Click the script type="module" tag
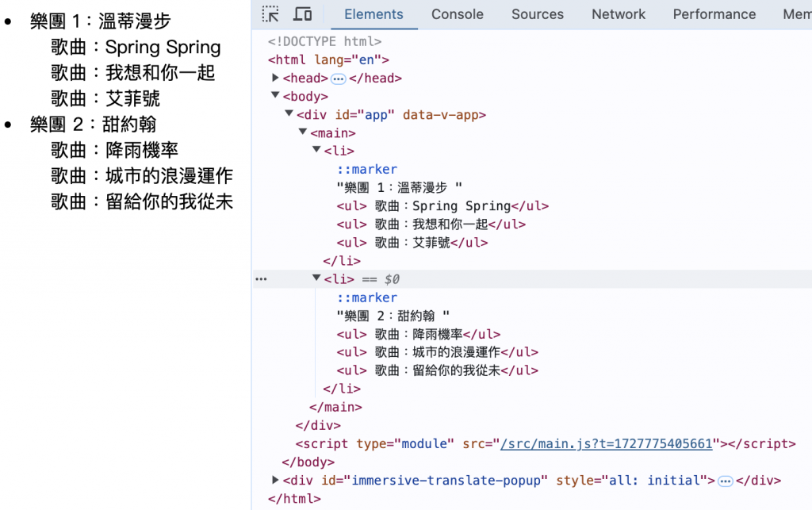Image resolution: width=812 pixels, height=510 pixels. 546,443
